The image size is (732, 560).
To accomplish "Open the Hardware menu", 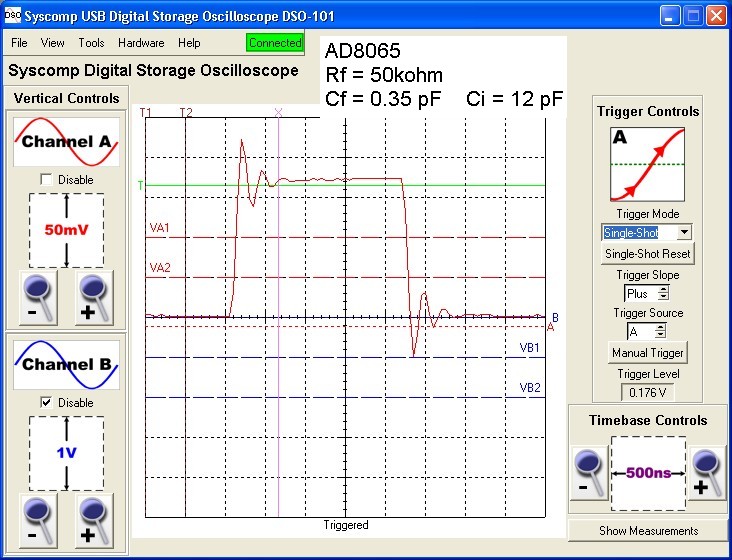I will pyautogui.click(x=141, y=43).
